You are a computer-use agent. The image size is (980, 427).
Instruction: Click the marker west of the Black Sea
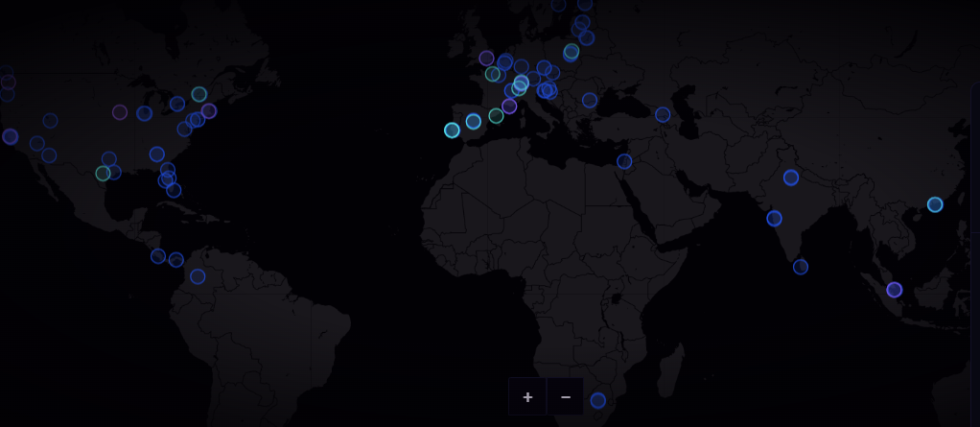(590, 100)
